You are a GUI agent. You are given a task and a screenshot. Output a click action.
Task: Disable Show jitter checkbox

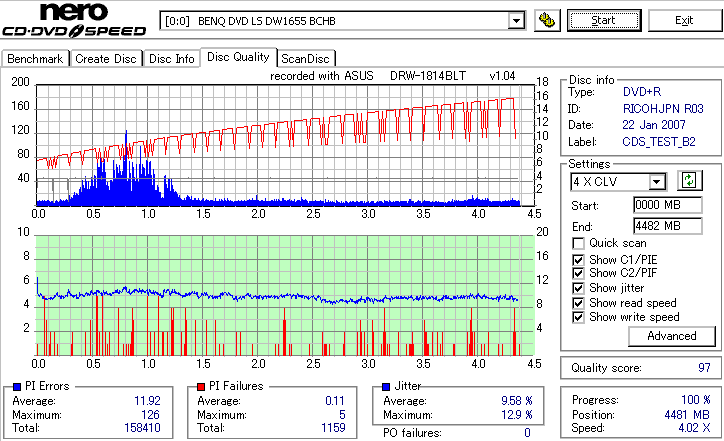point(578,288)
